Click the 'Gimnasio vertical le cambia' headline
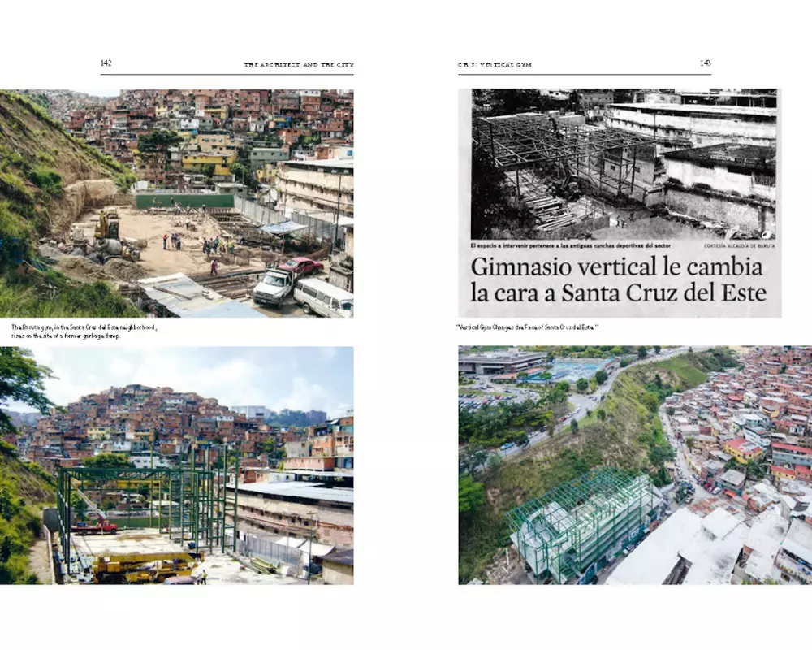Viewport: 812px width, 650px height. tap(617, 267)
